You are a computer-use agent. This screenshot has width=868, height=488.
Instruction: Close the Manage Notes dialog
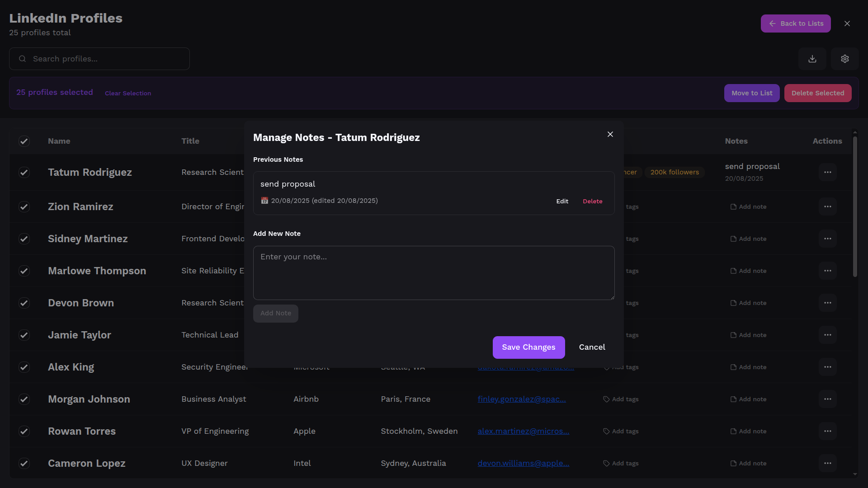[610, 134]
